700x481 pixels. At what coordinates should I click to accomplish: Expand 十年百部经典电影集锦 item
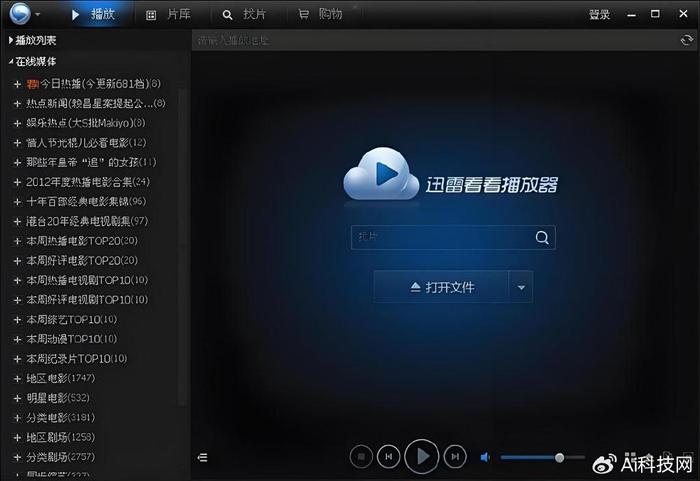[17, 202]
